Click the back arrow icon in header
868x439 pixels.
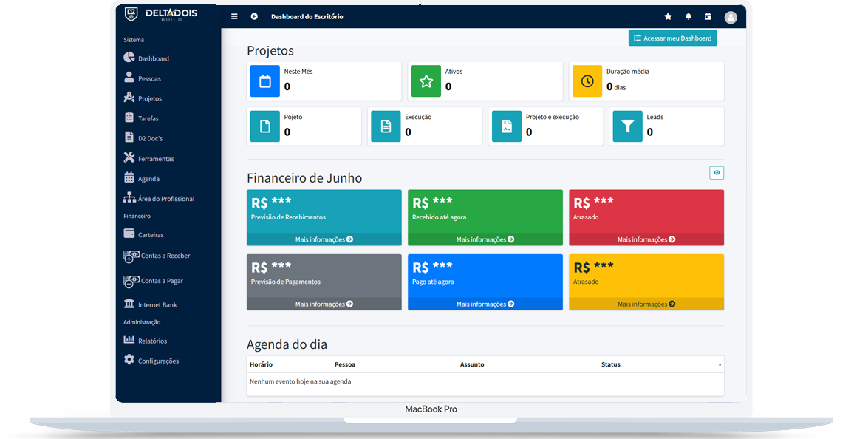[254, 16]
